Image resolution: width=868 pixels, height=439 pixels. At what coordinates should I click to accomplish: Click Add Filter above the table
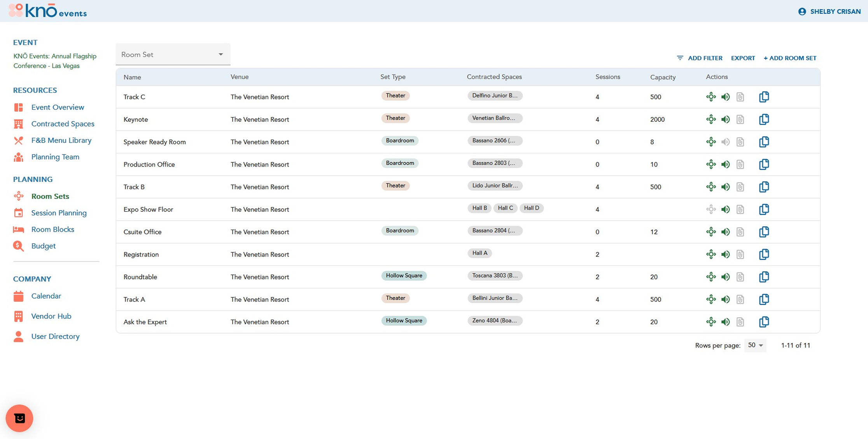[700, 58]
